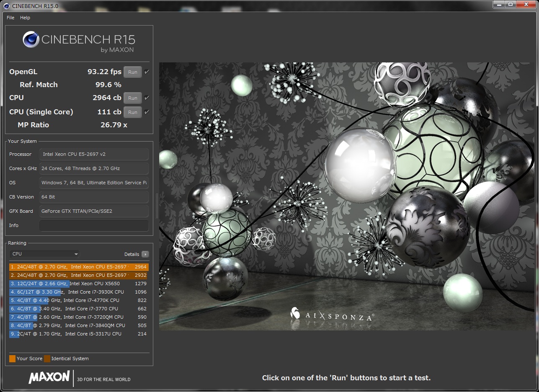Select ranking row 2 scoring 2932
Viewport: 539px width, 392px height.
[x=79, y=275]
